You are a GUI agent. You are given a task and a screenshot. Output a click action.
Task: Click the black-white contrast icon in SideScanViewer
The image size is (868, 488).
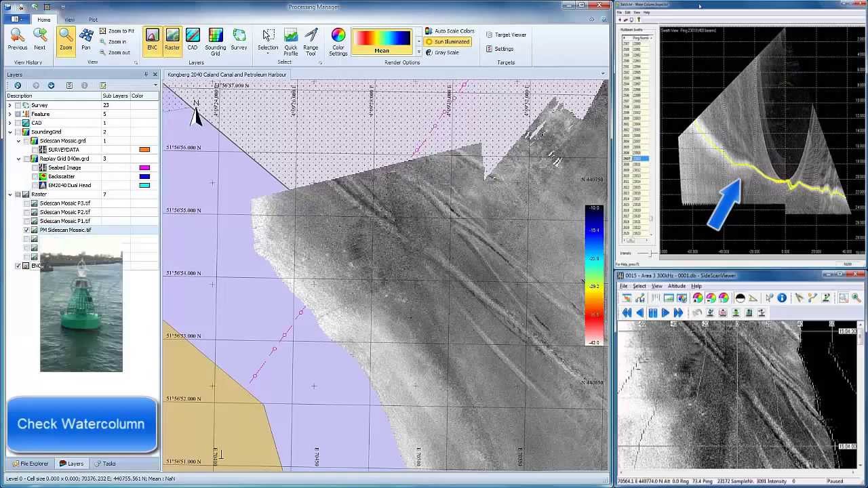pos(741,298)
